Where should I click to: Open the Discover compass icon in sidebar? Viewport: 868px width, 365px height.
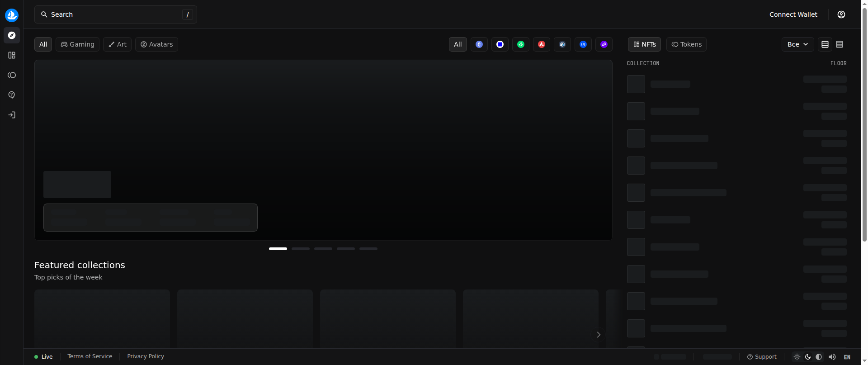coord(12,35)
